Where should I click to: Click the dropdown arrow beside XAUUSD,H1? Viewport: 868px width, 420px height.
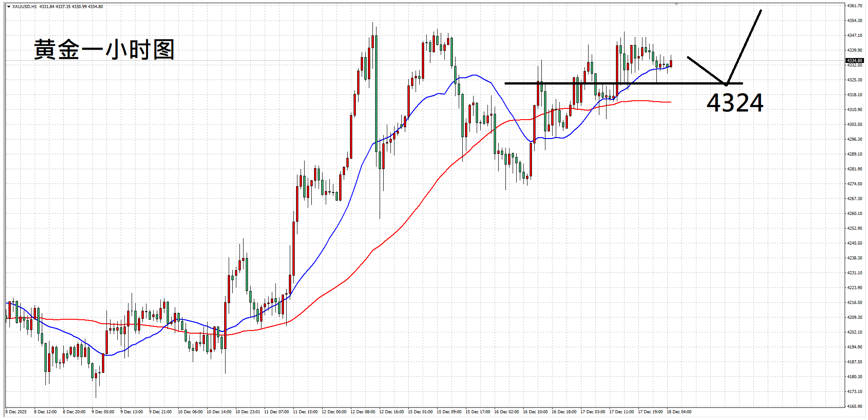tap(9, 7)
